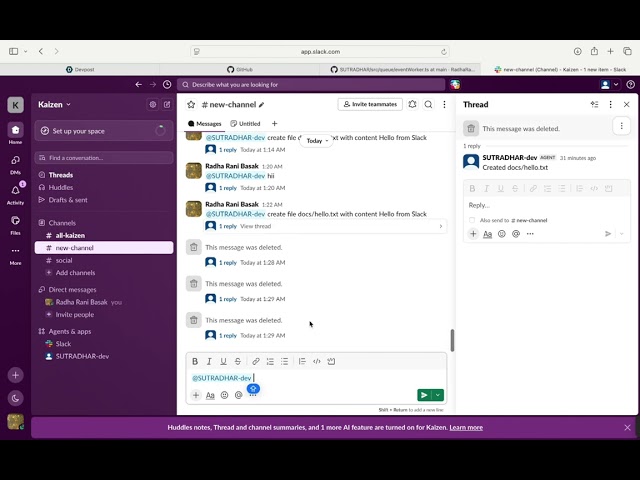Screen dimensions: 640x480
Task: Open Help question mark icon
Action: (631, 84)
